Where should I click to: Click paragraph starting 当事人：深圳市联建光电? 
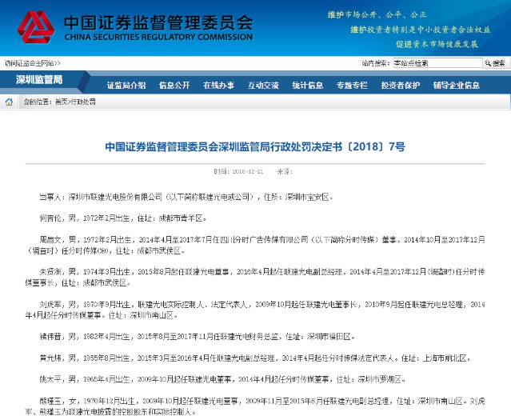pos(186,197)
